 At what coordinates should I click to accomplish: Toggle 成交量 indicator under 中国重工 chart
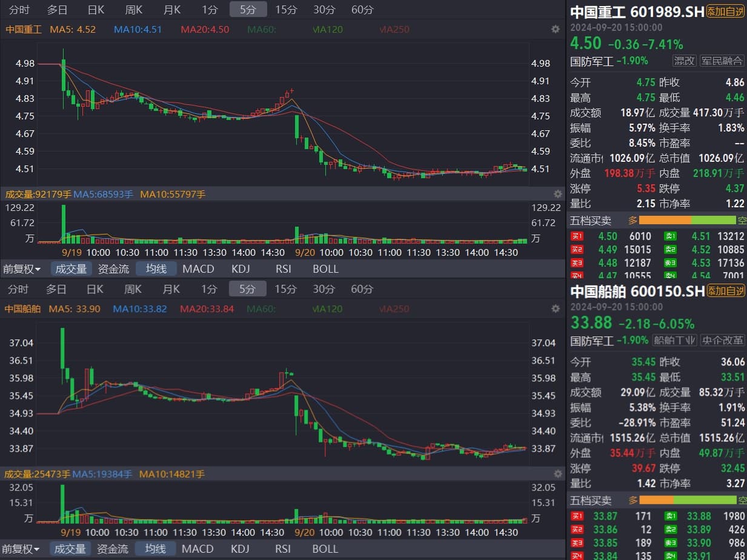pyautogui.click(x=71, y=268)
